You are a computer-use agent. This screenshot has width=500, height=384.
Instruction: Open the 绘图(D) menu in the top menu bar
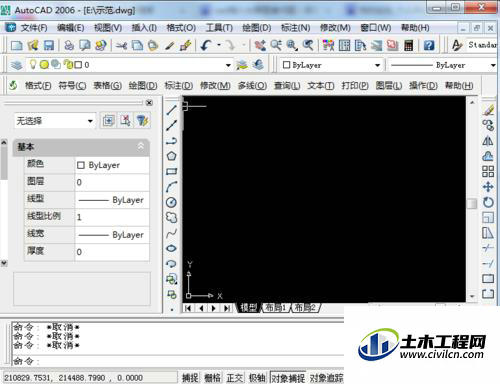point(256,28)
